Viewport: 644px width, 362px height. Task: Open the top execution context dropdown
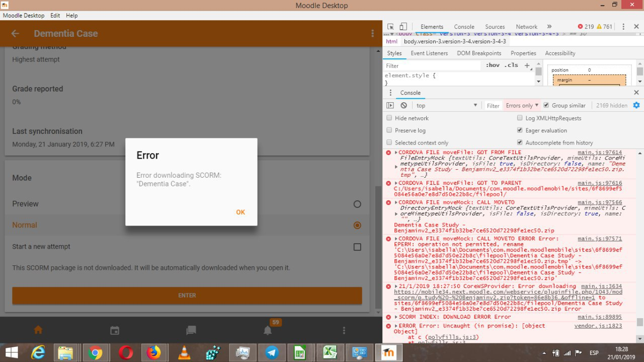point(447,105)
